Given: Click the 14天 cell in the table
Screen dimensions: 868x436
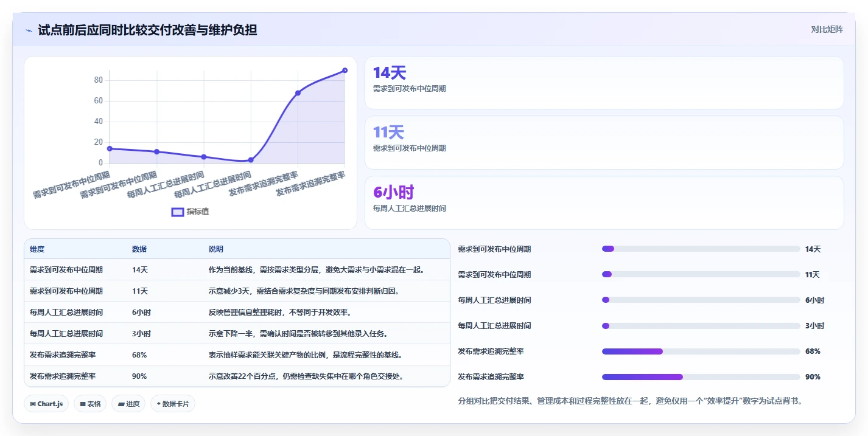Looking at the screenshot, I should coord(140,270).
